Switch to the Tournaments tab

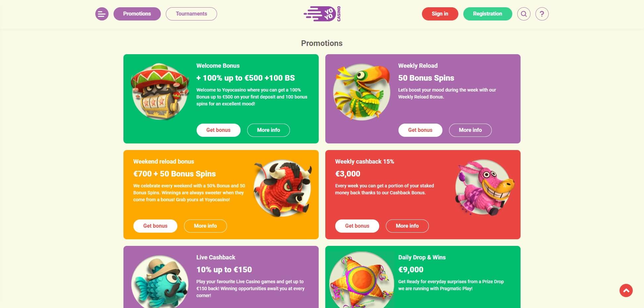pos(191,14)
